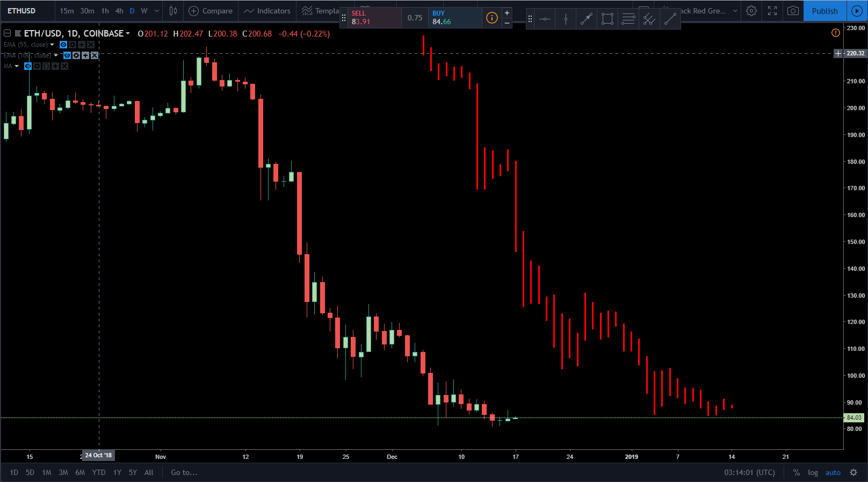The image size is (868, 482).
Task: Switch to the 30m timeframe
Action: pos(87,11)
